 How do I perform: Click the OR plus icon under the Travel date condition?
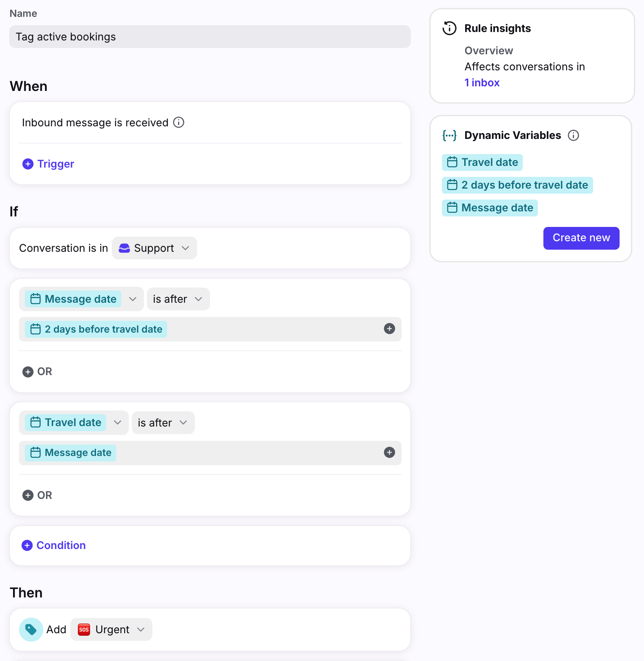[28, 495]
